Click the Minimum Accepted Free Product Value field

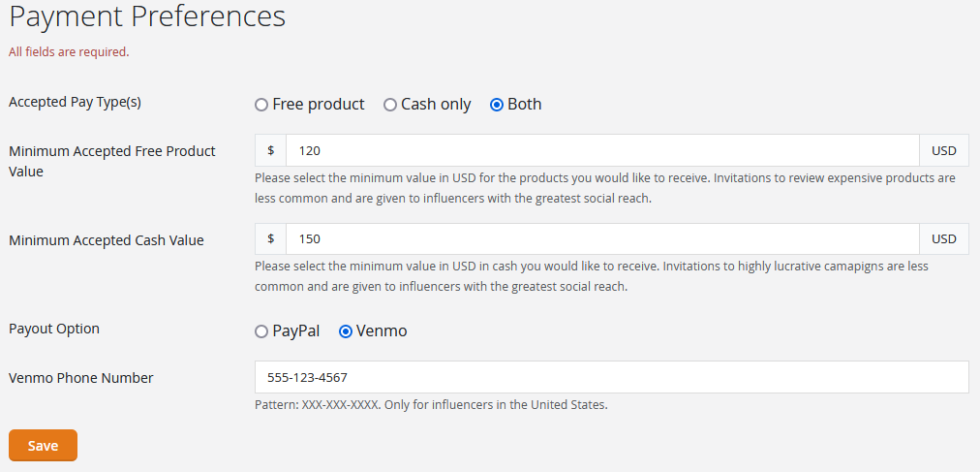pyautogui.click(x=601, y=151)
